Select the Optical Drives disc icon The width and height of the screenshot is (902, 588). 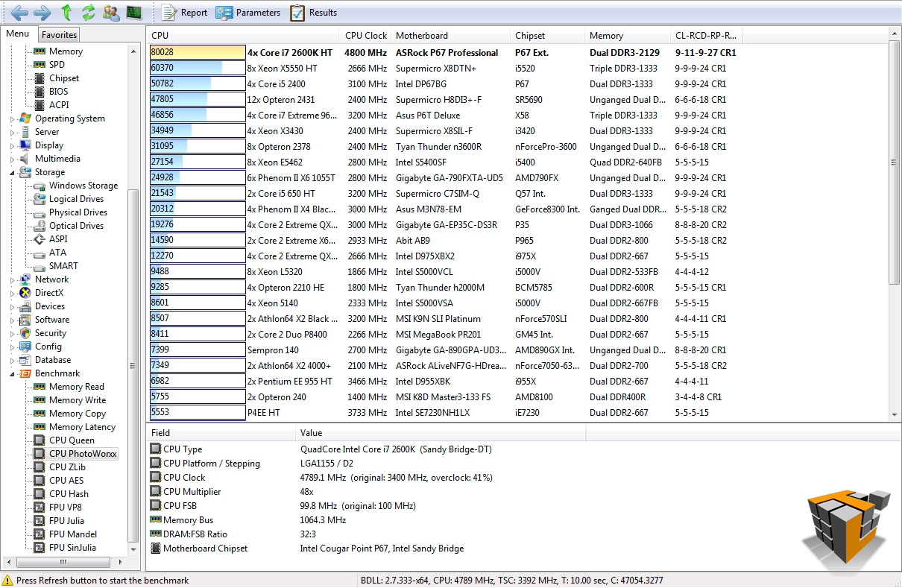pyautogui.click(x=40, y=226)
